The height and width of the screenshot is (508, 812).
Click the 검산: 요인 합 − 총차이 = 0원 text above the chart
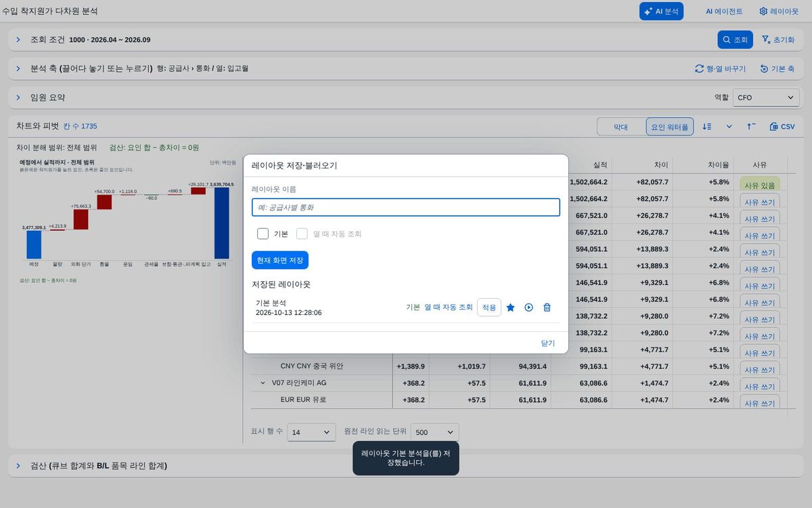pos(154,147)
